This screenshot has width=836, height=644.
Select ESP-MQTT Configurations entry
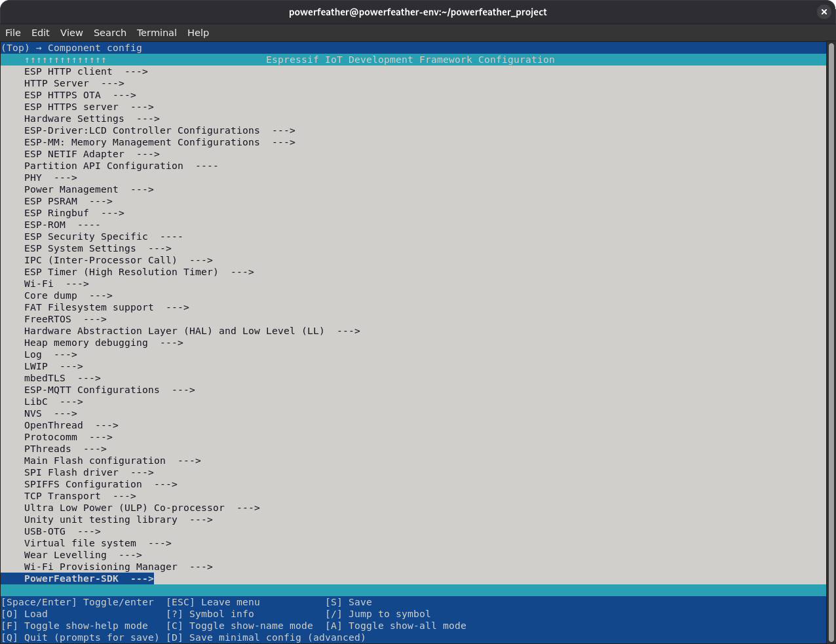109,390
